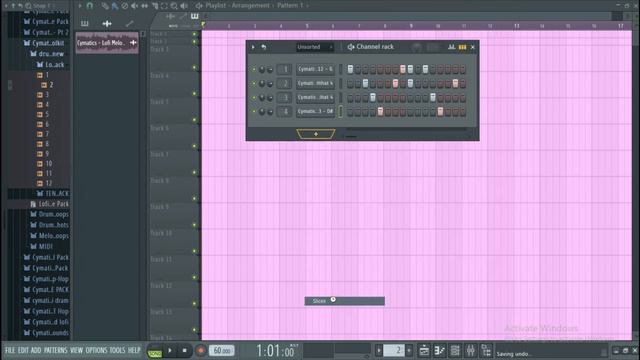The height and width of the screenshot is (360, 640).
Task: Click the mixer track number 4 box
Action: tap(285, 111)
